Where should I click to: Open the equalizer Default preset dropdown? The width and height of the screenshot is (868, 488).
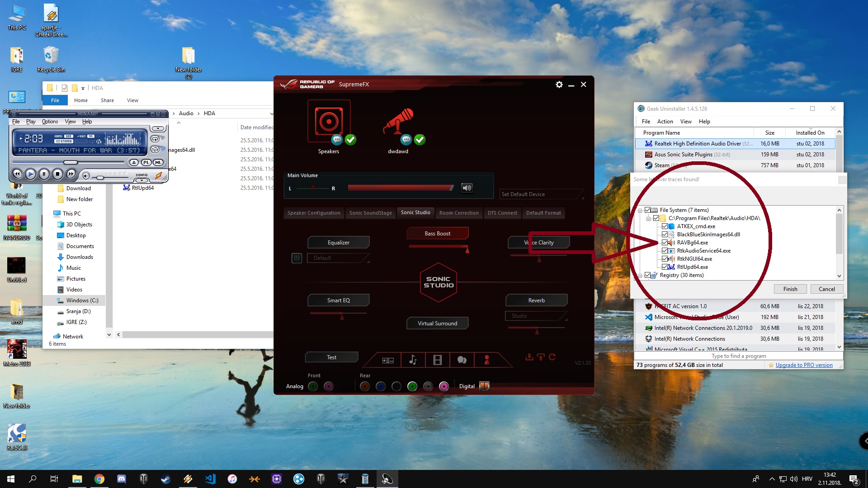coord(339,258)
